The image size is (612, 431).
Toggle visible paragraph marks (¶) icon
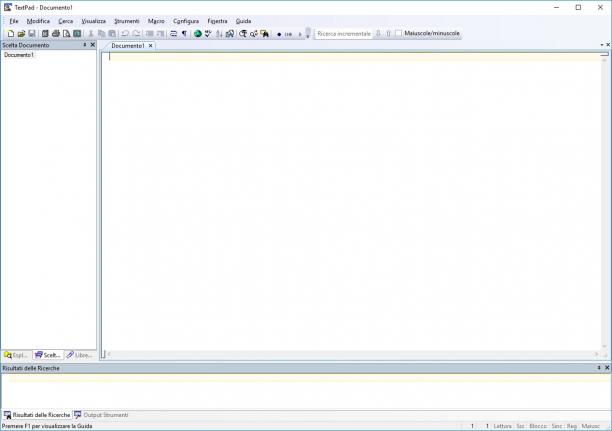tap(184, 34)
